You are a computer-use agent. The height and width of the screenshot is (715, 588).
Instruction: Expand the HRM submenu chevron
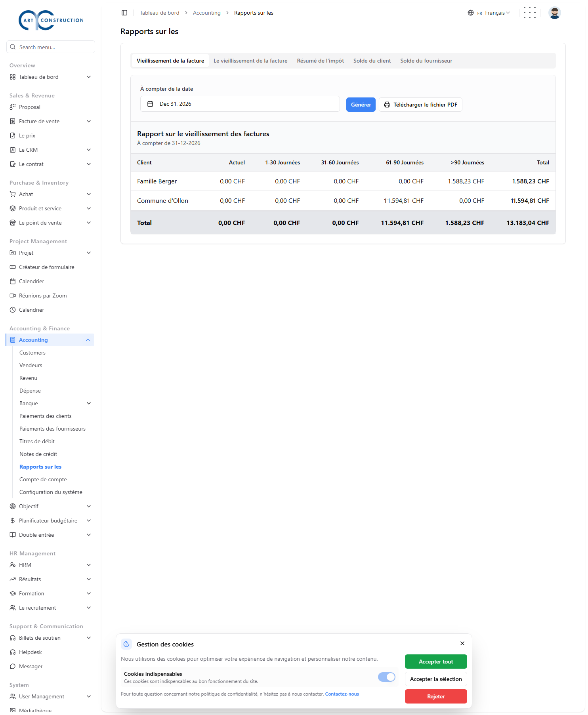pyautogui.click(x=89, y=565)
